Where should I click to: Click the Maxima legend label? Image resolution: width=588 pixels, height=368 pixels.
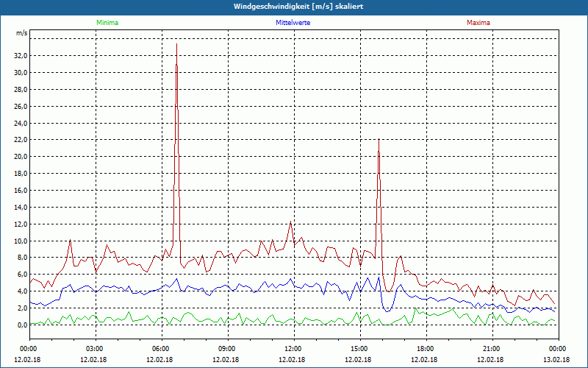click(x=478, y=23)
